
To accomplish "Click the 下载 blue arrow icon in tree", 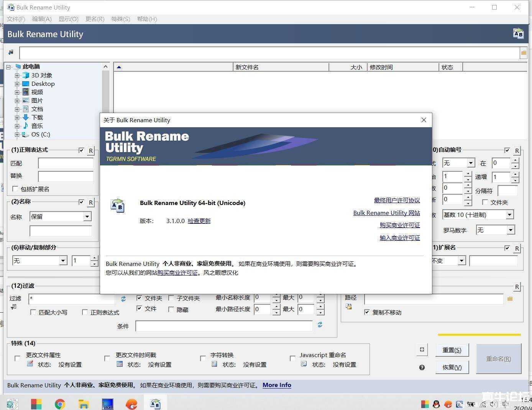I will click(26, 117).
